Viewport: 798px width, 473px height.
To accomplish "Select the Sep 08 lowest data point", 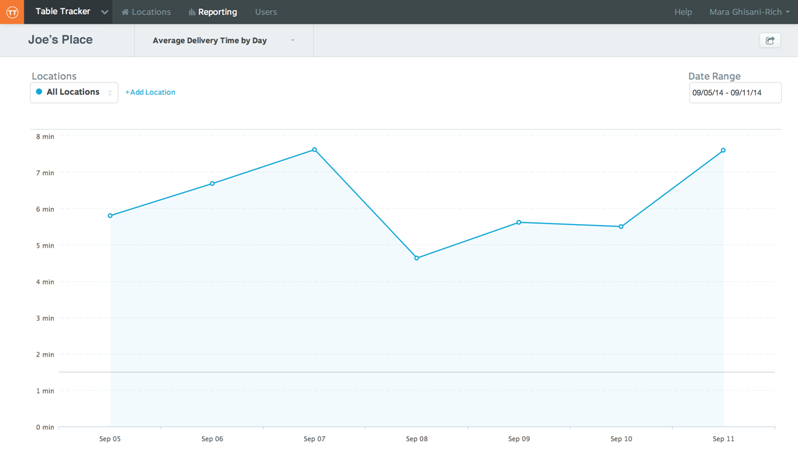I will pyautogui.click(x=417, y=258).
